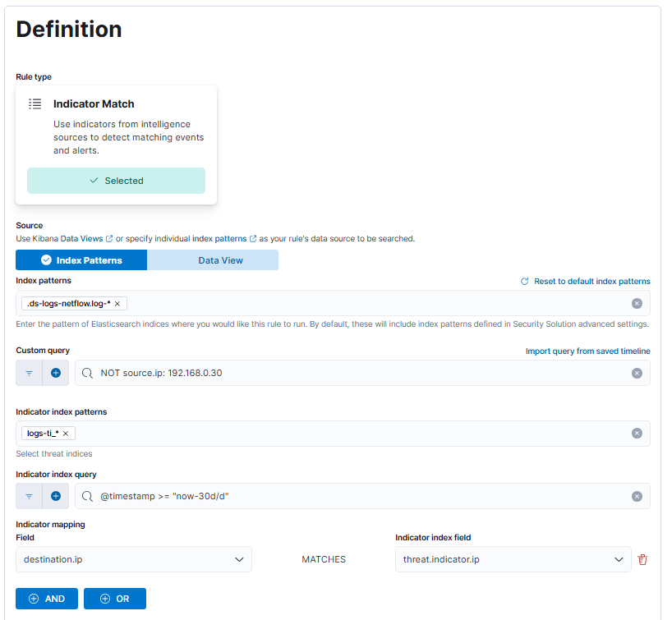Image resolution: width=672 pixels, height=620 pixels.
Task: Expand the destination.ip field dropdown
Action: [239, 559]
